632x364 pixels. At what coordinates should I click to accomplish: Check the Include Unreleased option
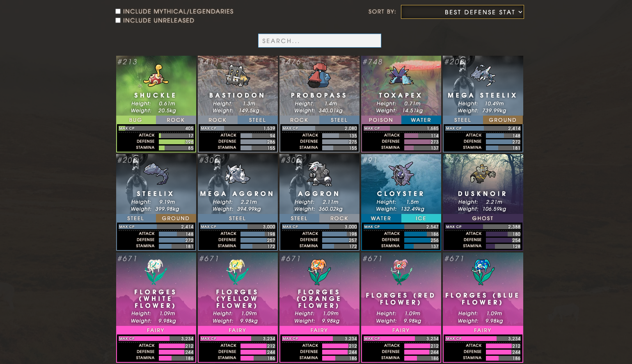click(x=118, y=20)
